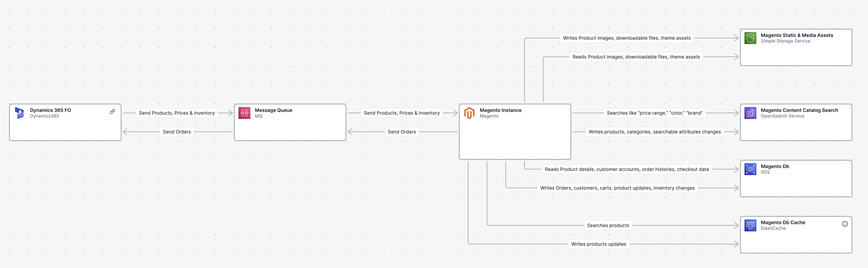The height and width of the screenshot is (268, 868).
Task: Select the 'Searches products' edge label
Action: (608, 225)
